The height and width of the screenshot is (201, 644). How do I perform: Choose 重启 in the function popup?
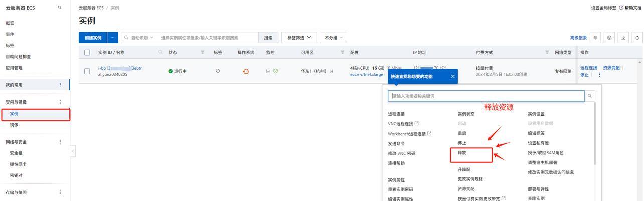point(462,133)
